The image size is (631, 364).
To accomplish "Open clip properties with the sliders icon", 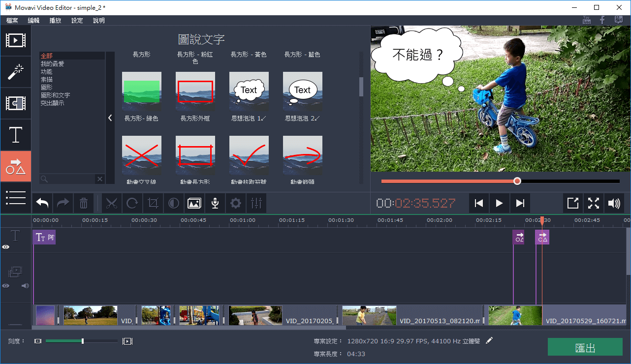I will point(256,203).
